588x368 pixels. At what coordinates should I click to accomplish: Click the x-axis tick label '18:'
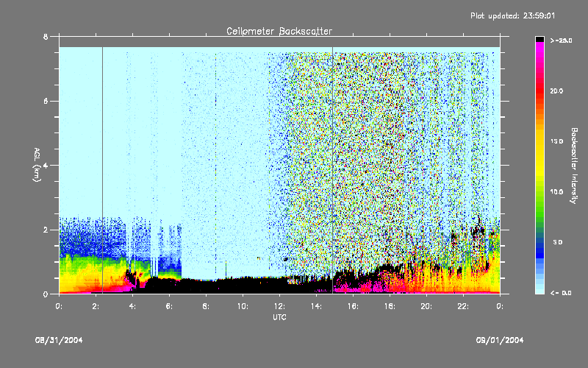point(390,306)
